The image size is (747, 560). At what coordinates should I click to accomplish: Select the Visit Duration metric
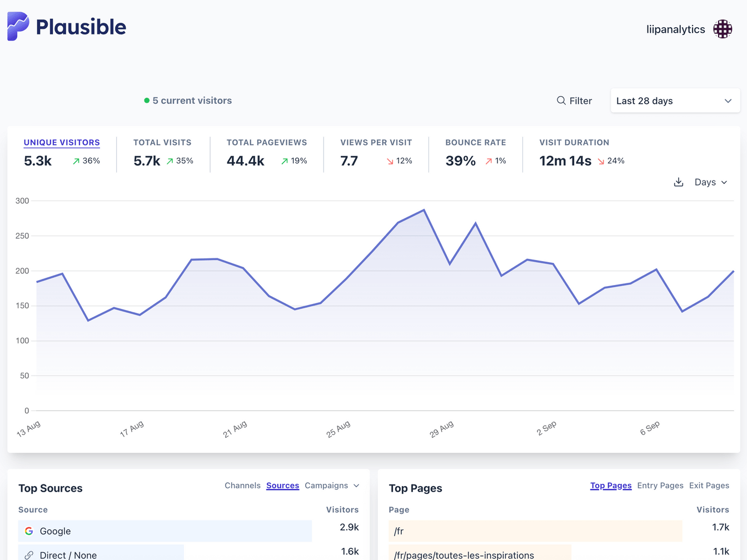[574, 153]
